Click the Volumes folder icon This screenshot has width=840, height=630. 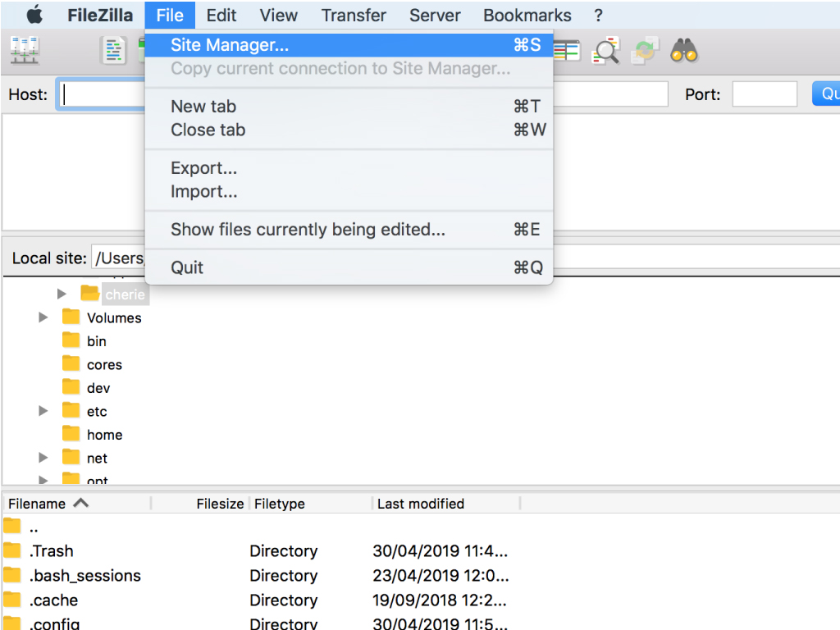[x=71, y=317]
